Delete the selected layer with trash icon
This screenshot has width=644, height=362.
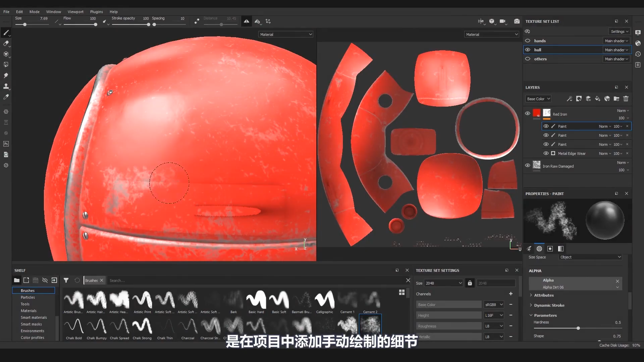pyautogui.click(x=626, y=99)
